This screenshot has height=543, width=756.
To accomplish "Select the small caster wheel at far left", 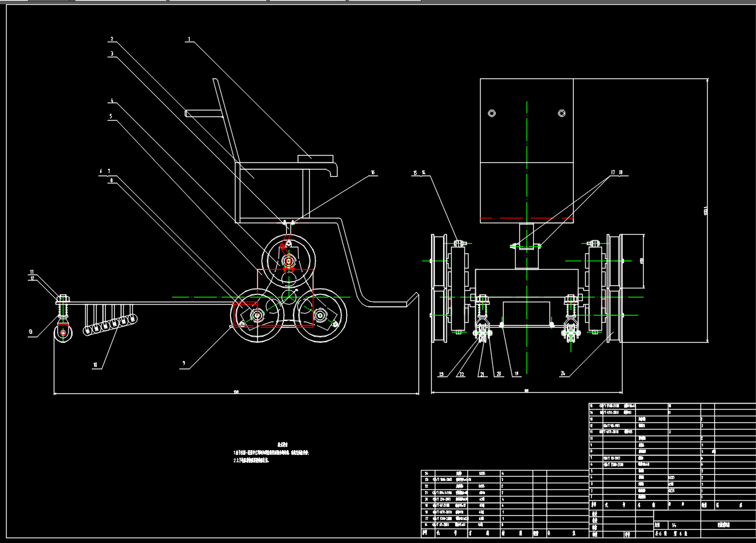I will pos(62,332).
